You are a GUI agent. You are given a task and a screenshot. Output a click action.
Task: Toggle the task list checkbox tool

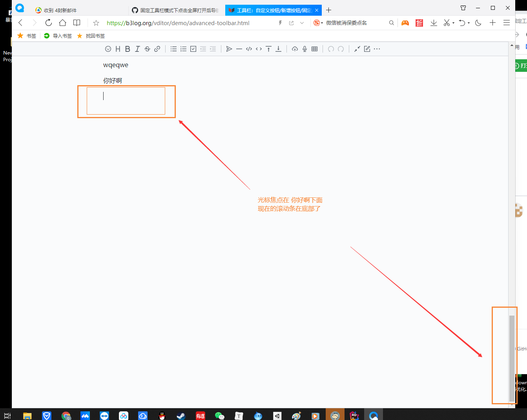click(x=193, y=49)
